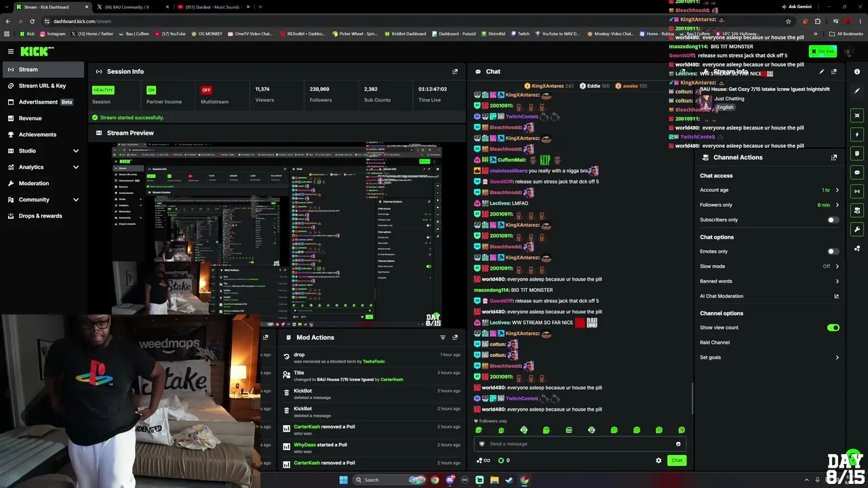
Task: Open the Instagram bookmark
Action: (53, 33)
